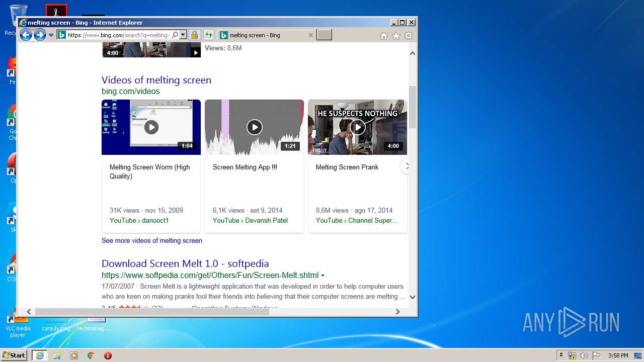The height and width of the screenshot is (362, 644).
Task: Play 'Screen Melting App !!!' video thumbnail
Action: tap(254, 127)
